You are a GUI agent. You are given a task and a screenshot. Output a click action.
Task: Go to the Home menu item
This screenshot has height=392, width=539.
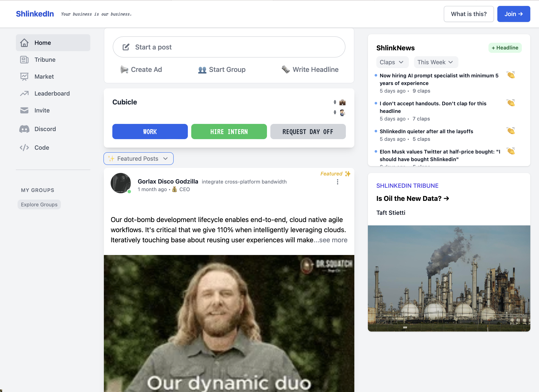pos(53,43)
